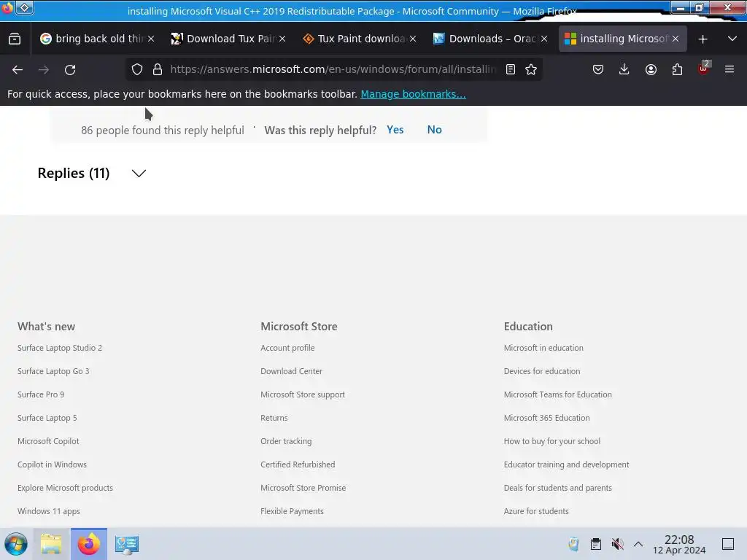This screenshot has width=747, height=560.
Task: Open Devices for education link
Action: (x=542, y=371)
